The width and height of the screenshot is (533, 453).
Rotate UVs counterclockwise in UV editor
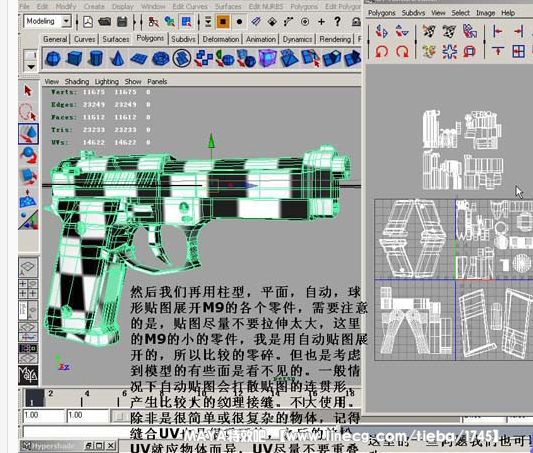click(x=382, y=52)
